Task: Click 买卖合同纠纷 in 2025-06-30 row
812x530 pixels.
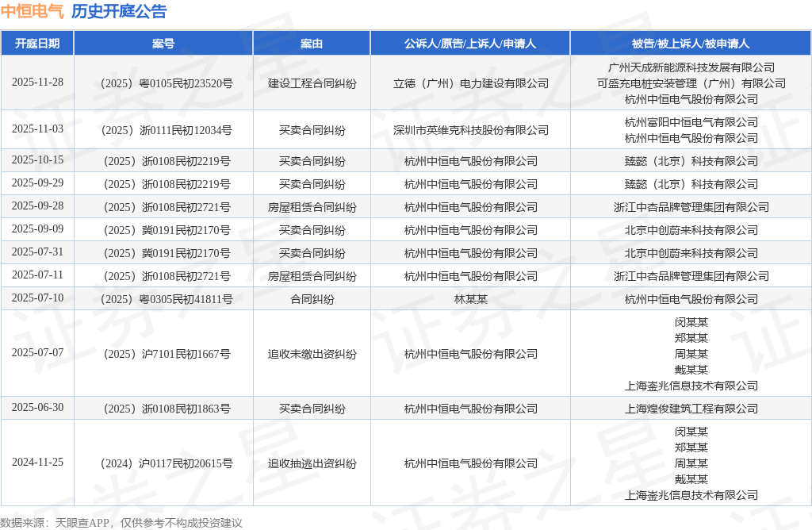Action: click(x=312, y=409)
